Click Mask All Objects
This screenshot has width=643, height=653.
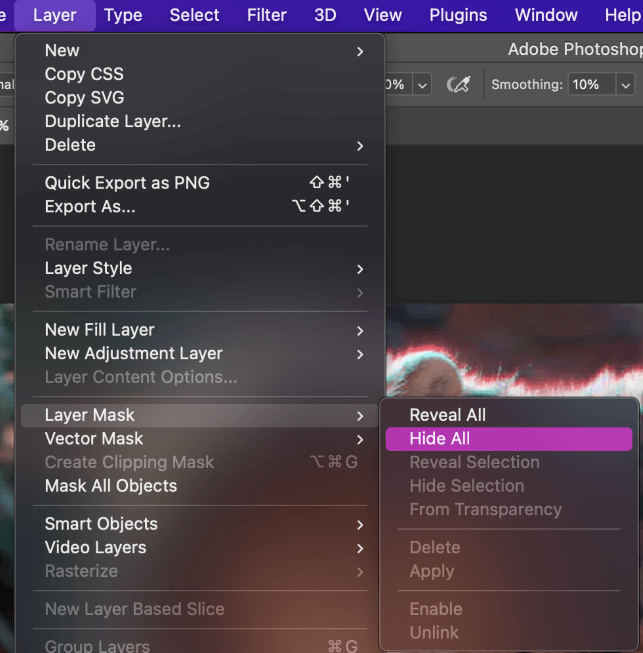pyautogui.click(x=111, y=486)
